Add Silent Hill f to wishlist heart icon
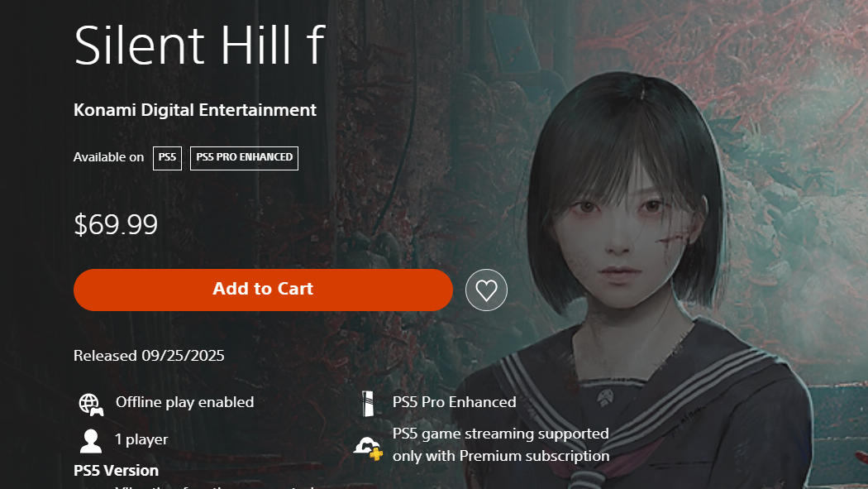The width and height of the screenshot is (868, 489). (x=486, y=290)
